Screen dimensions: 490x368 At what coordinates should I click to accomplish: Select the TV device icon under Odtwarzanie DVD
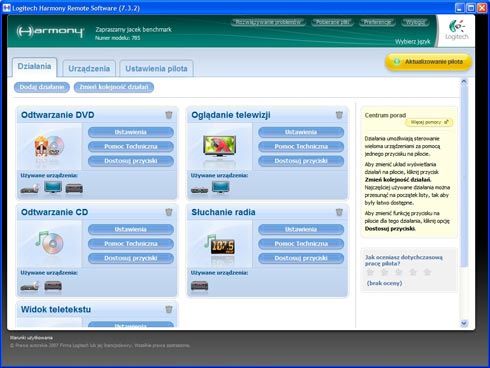pyautogui.click(x=53, y=187)
